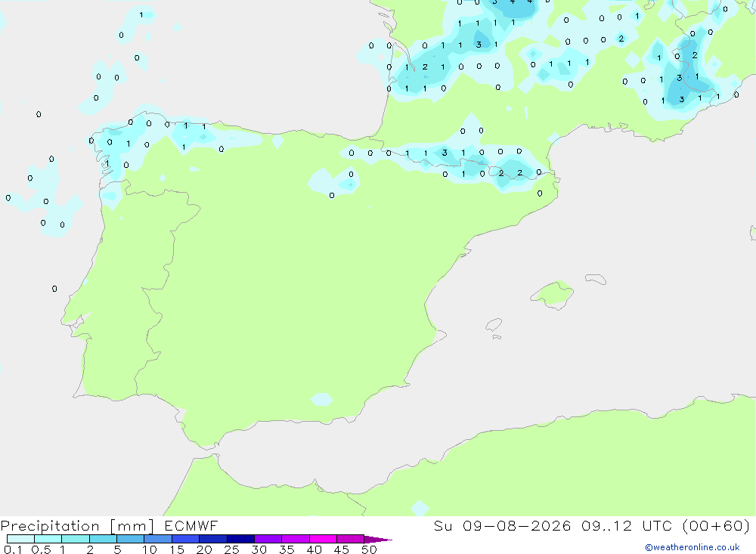Click the '09..12 UTC' time label

(627, 525)
